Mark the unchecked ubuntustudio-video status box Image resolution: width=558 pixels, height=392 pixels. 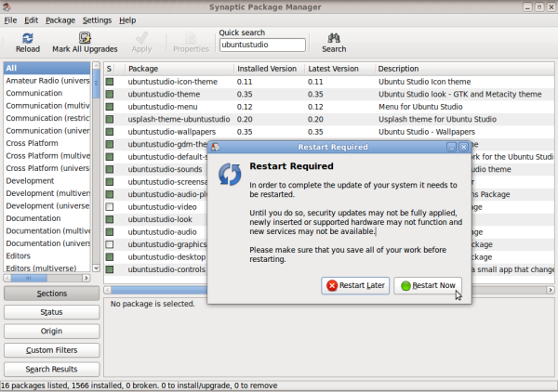point(110,207)
